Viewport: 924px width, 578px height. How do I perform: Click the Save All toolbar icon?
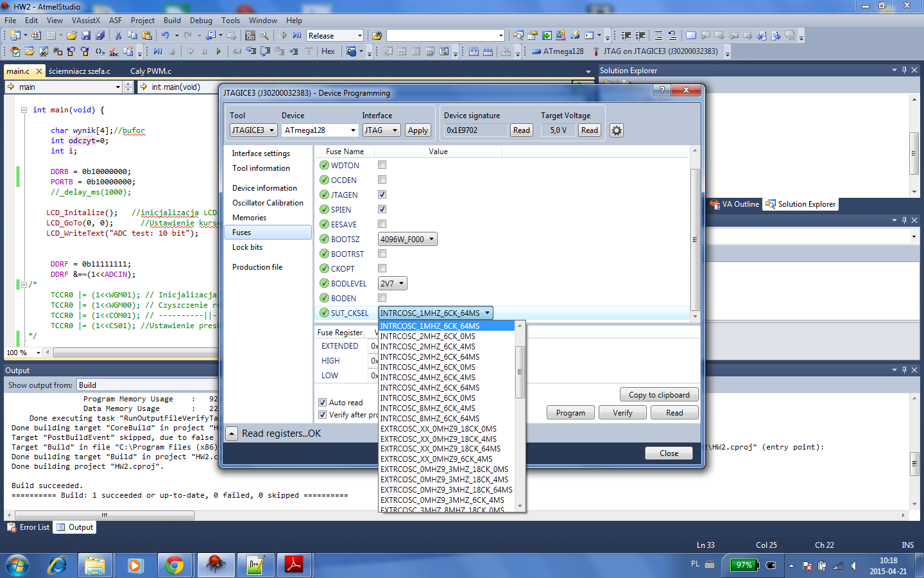[100, 35]
